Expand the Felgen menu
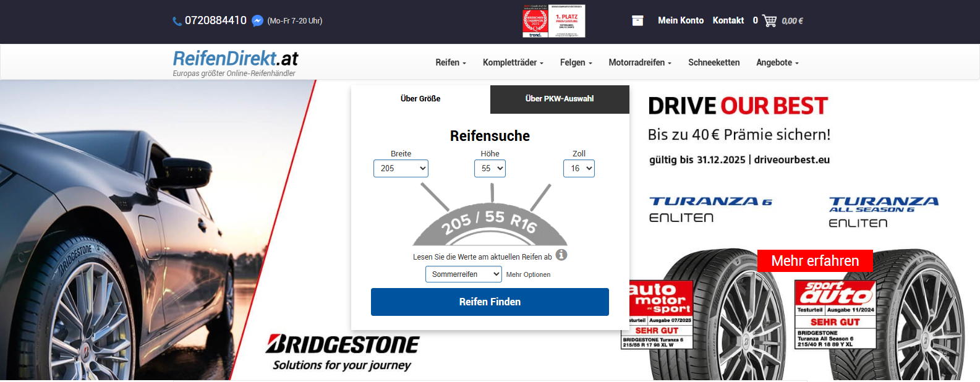980x382 pixels. click(x=576, y=62)
